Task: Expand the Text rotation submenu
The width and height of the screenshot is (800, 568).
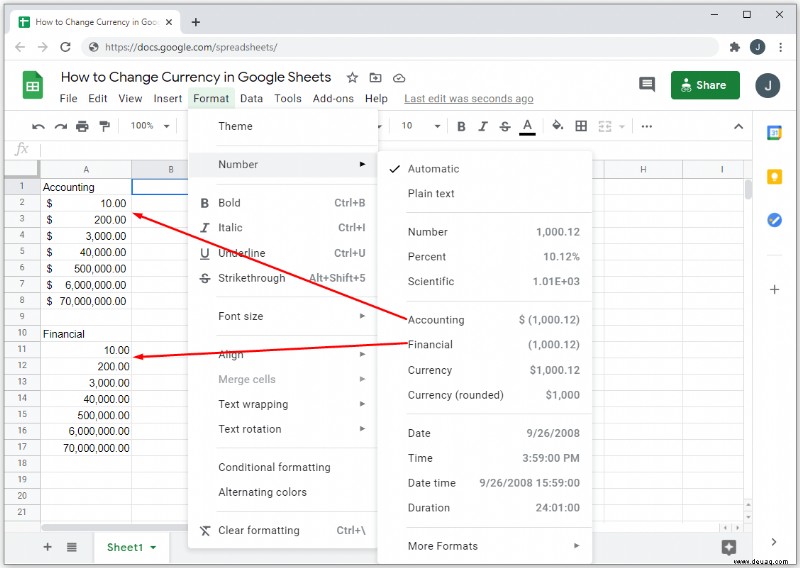Action: pos(283,429)
